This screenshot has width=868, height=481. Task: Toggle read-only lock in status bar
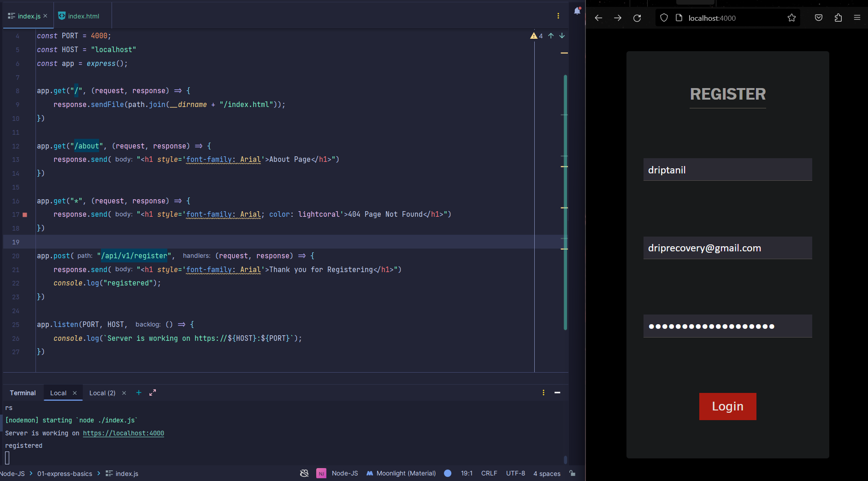(572, 474)
